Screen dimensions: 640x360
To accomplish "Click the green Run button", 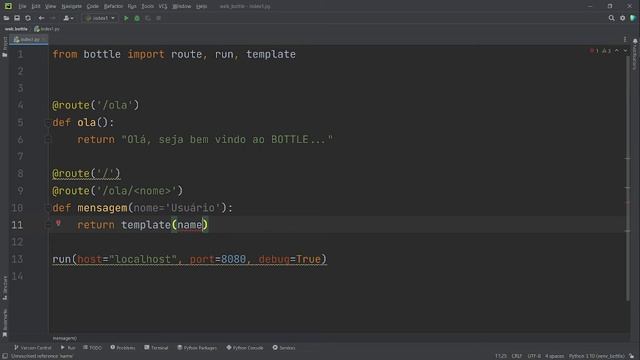I will point(126,18).
